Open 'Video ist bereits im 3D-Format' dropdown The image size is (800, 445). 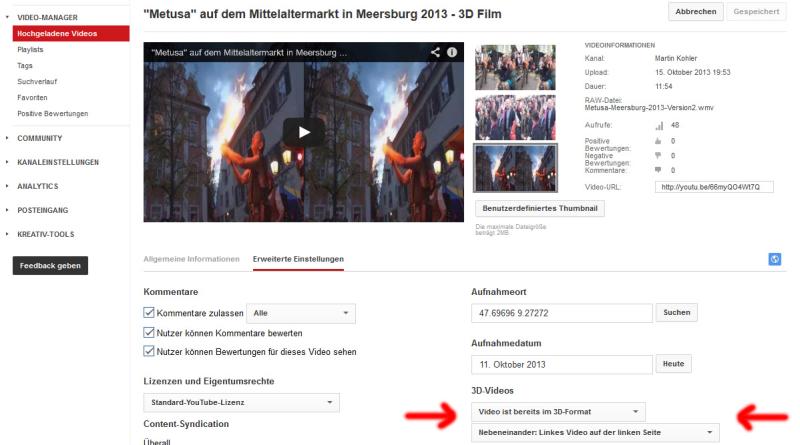(558, 411)
